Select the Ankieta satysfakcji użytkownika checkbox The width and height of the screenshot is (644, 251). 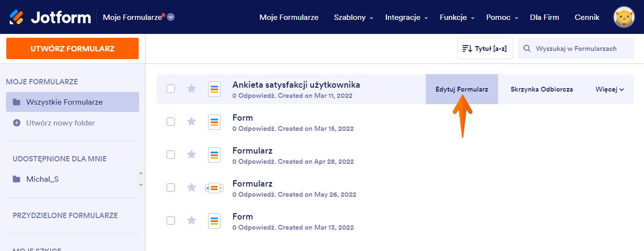point(171,89)
